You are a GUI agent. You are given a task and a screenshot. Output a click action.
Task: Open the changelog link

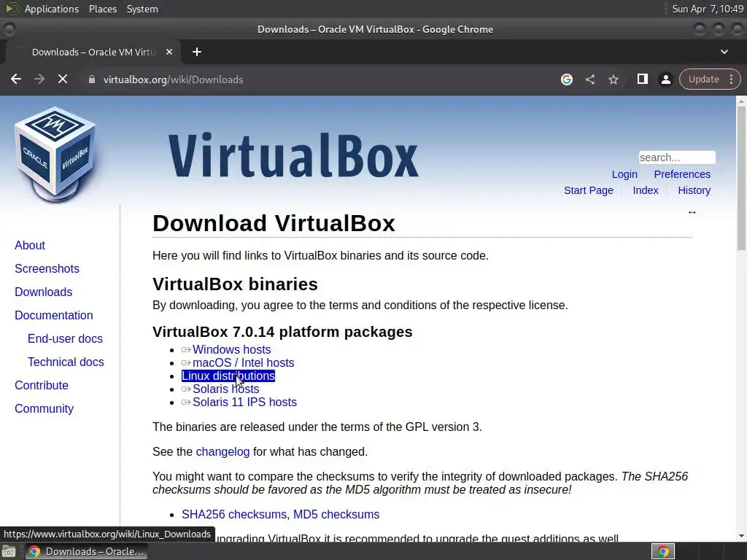222,452
